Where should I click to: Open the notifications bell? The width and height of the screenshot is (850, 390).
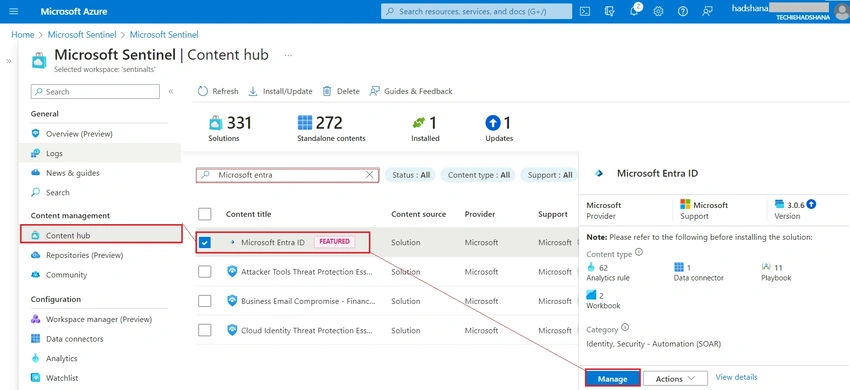pos(634,11)
